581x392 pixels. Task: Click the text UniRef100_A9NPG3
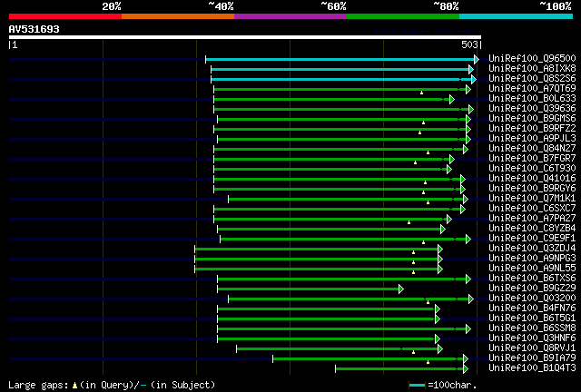pos(532,259)
